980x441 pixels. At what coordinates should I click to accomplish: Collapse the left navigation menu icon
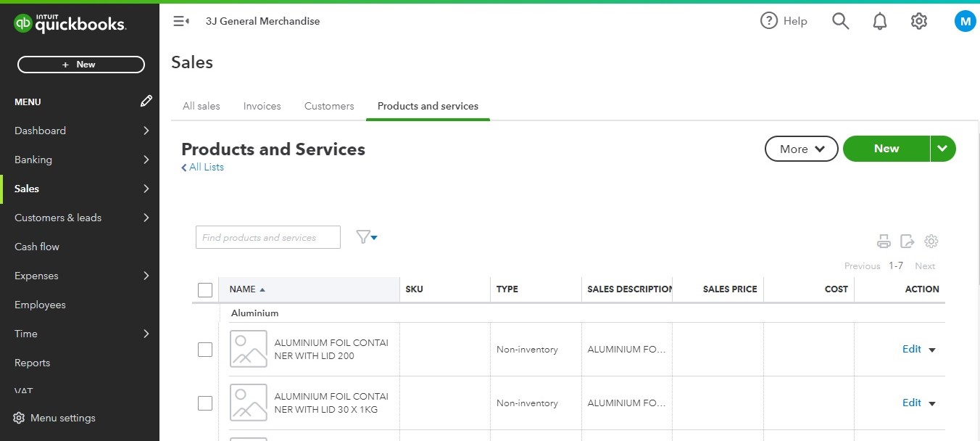[181, 22]
